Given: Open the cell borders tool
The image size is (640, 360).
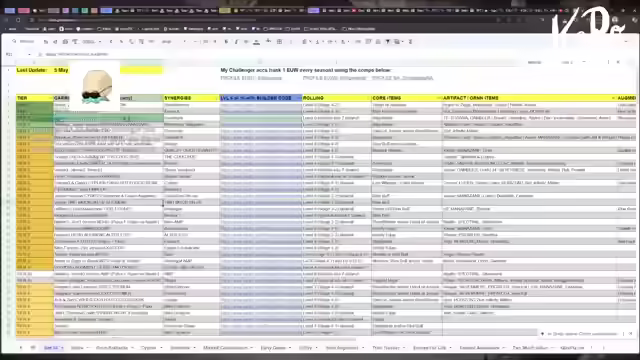Looking at the screenshot, I should (280, 42).
